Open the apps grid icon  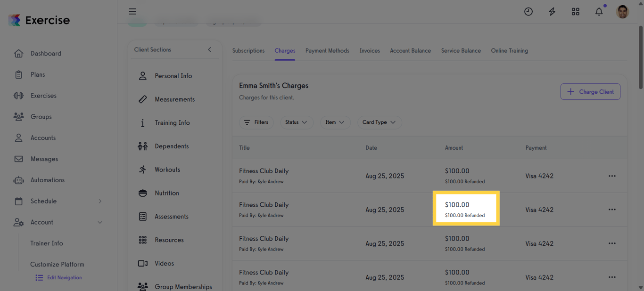(x=575, y=11)
